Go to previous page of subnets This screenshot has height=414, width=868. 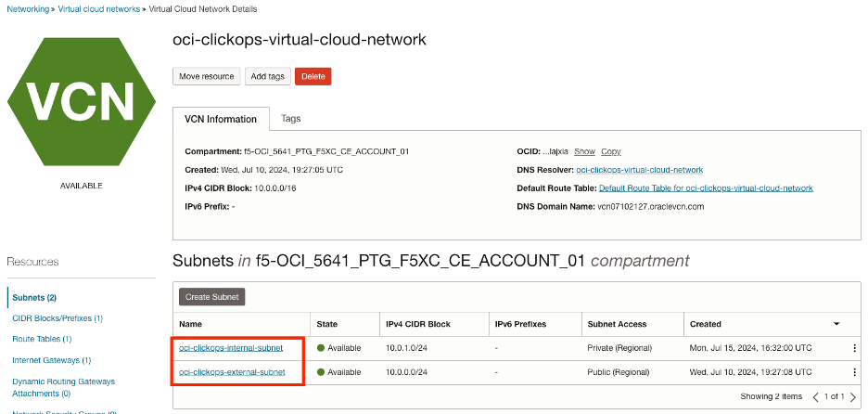point(816,397)
